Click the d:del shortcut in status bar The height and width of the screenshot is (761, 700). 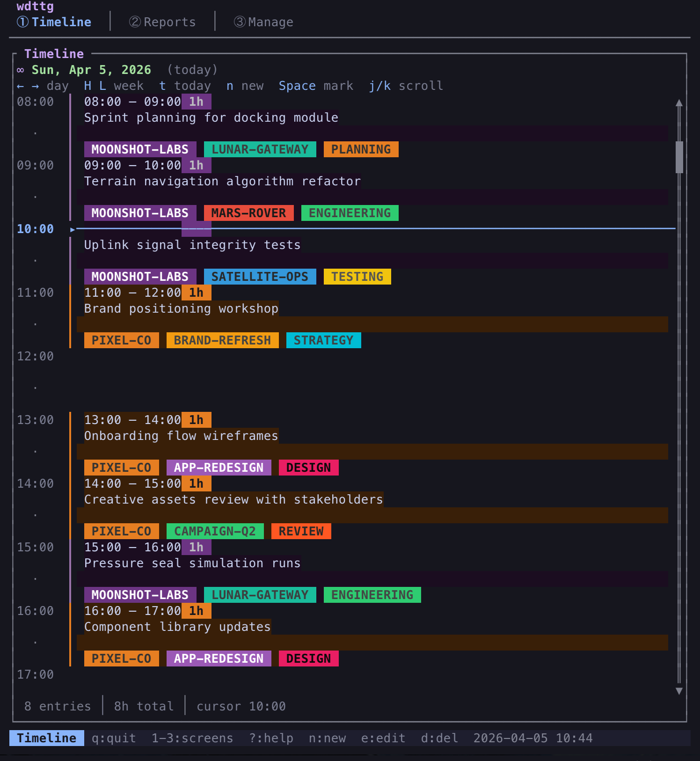439,738
